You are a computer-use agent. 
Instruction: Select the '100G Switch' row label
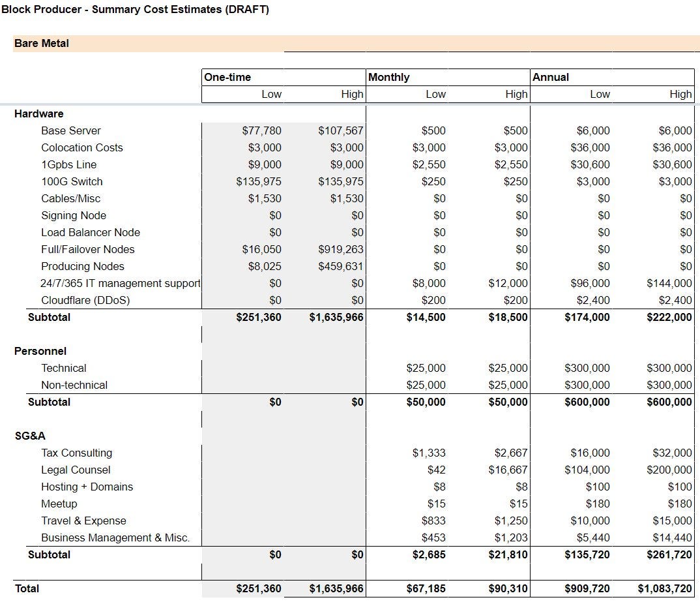tap(72, 181)
